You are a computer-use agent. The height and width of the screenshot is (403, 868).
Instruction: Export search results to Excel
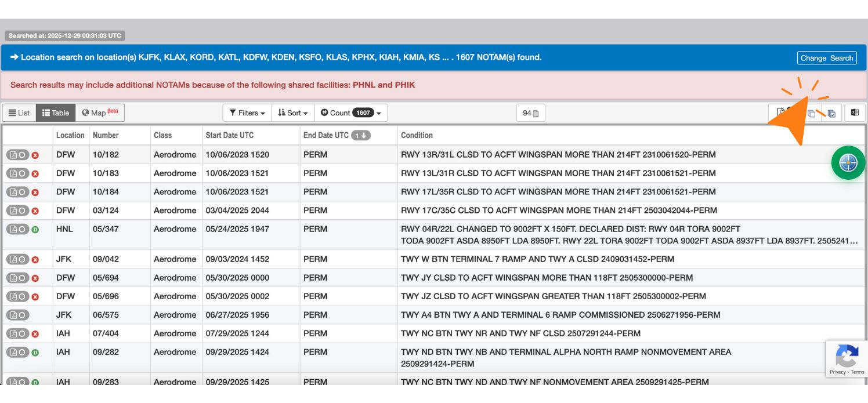854,112
